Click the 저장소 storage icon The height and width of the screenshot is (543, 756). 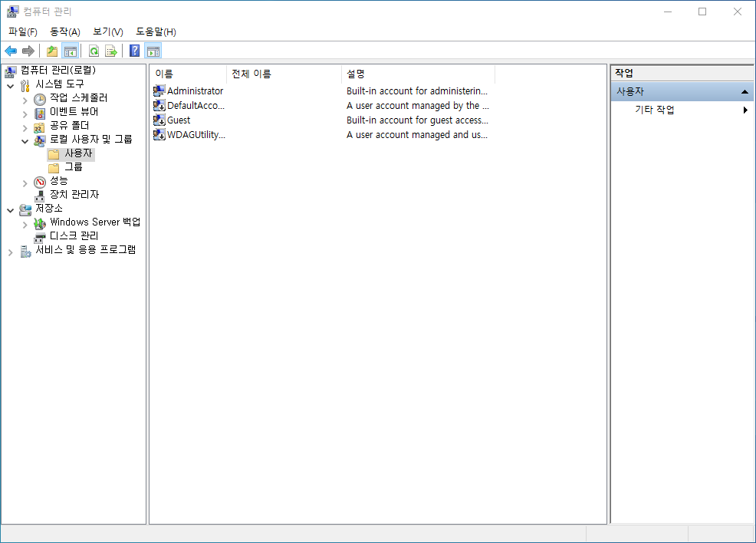[25, 210]
